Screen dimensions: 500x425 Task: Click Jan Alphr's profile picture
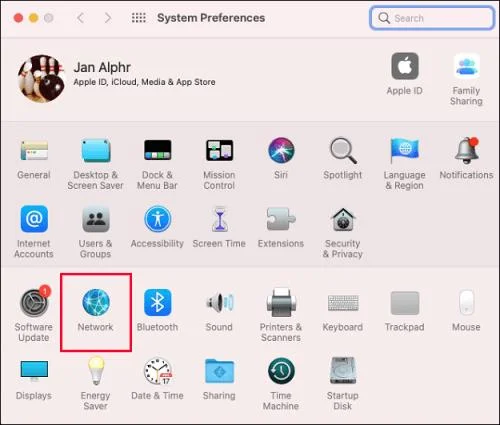[x=42, y=78]
